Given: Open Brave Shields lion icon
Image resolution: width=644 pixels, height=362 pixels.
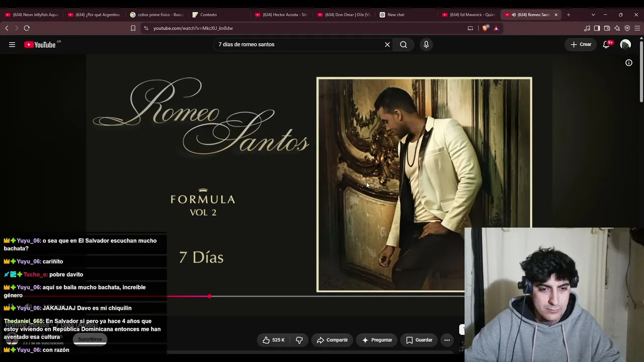Looking at the screenshot, I should point(485,28).
